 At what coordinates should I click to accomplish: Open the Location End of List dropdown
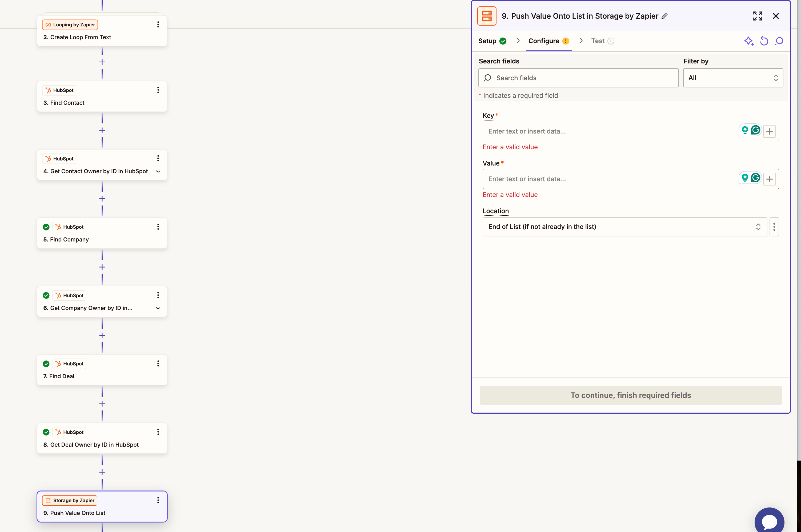point(624,227)
